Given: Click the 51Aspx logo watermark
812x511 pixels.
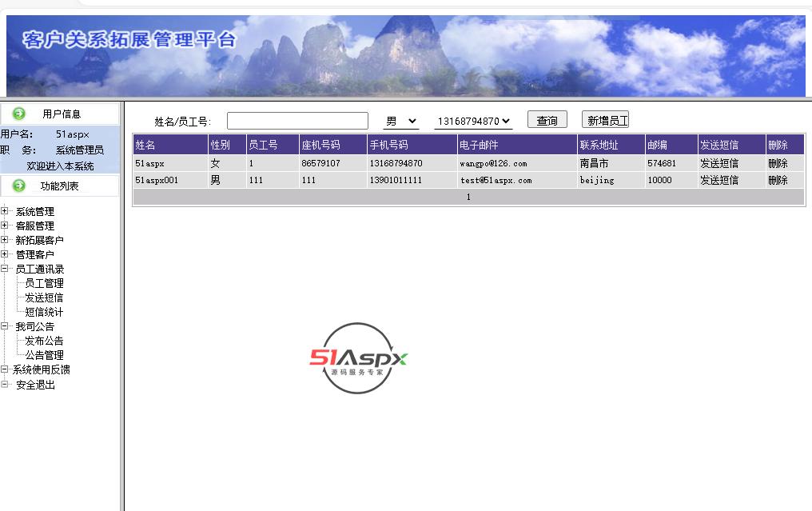Looking at the screenshot, I should click(x=359, y=358).
